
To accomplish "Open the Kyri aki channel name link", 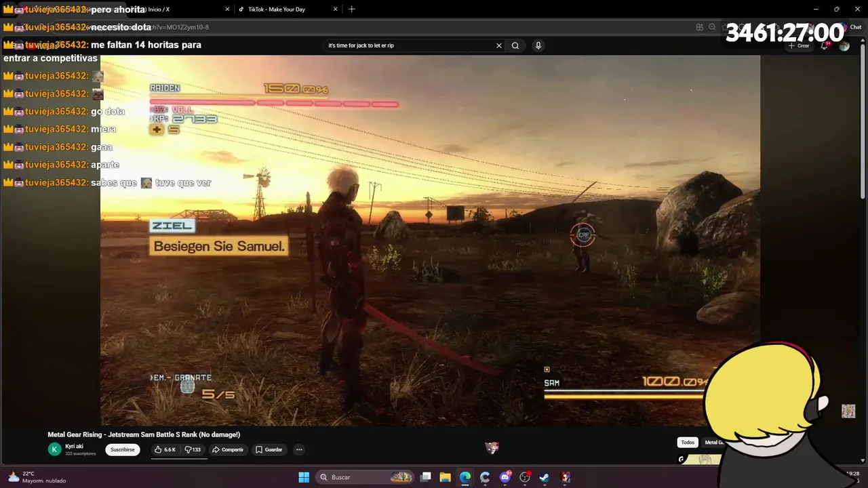I will [75, 447].
